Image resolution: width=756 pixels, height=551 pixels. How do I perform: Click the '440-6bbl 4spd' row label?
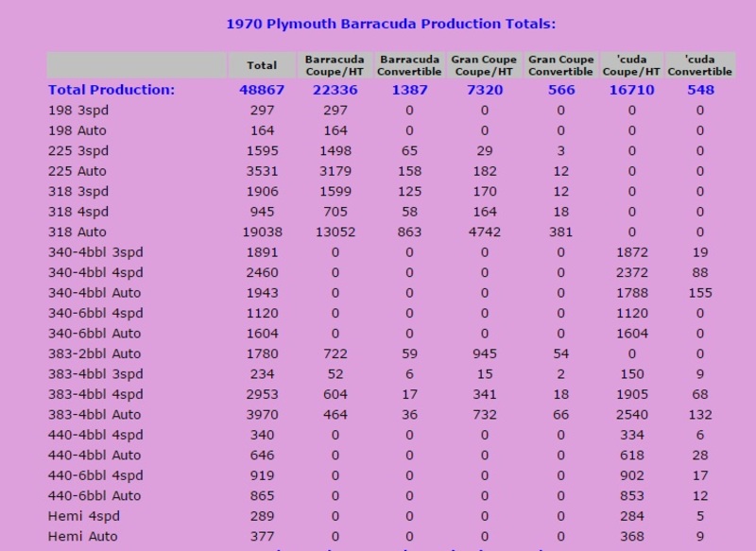click(x=95, y=474)
